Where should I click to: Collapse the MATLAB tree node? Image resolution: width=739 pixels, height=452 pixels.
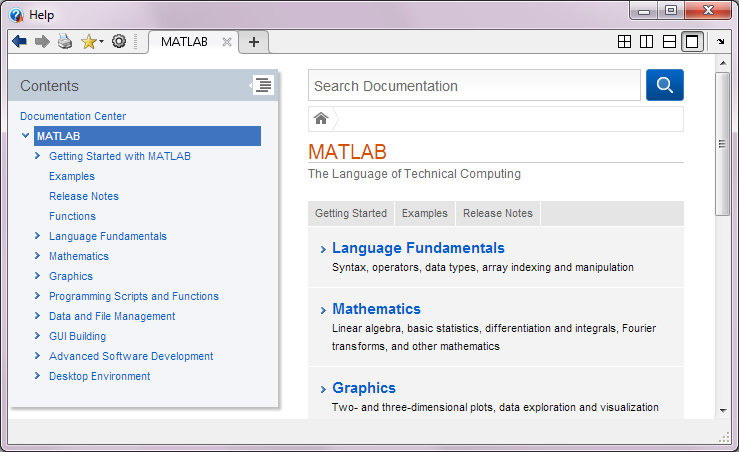[x=25, y=136]
